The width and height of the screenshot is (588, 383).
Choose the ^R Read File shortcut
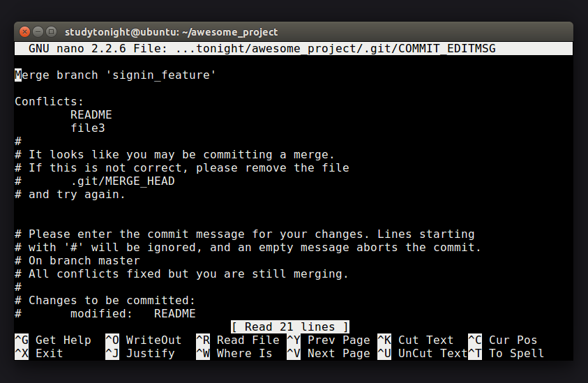pos(238,340)
